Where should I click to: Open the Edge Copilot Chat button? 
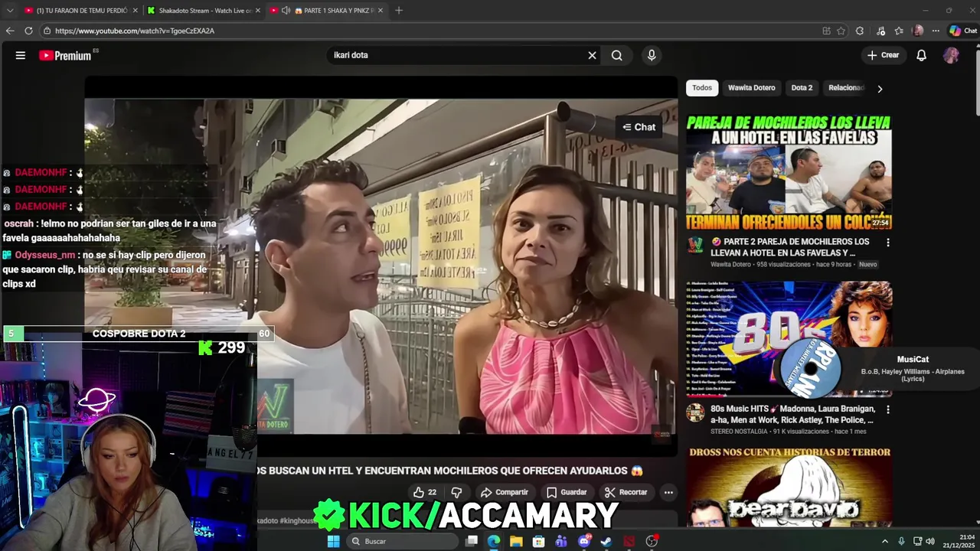(963, 31)
